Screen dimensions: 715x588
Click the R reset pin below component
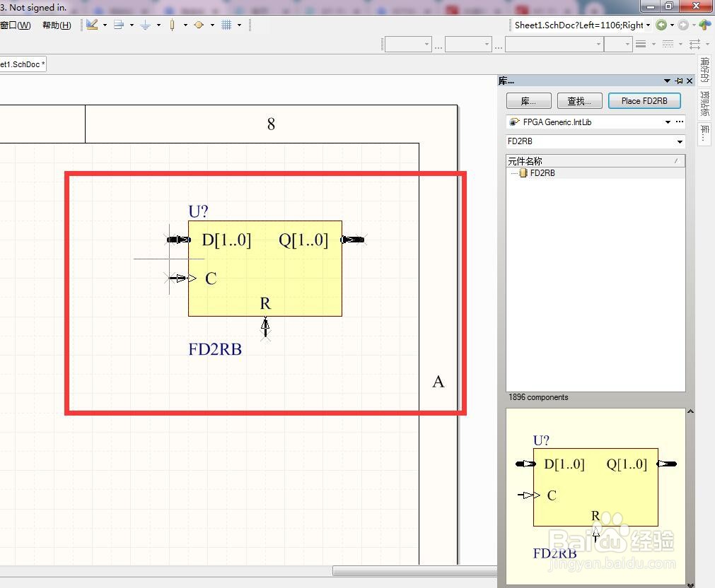pos(265,328)
